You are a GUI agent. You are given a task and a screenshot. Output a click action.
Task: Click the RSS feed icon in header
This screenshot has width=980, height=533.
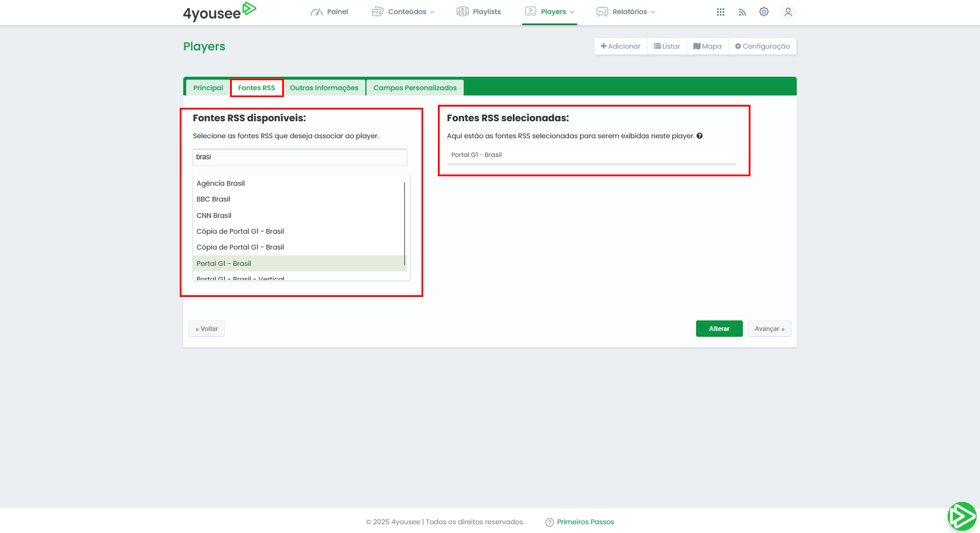[742, 12]
